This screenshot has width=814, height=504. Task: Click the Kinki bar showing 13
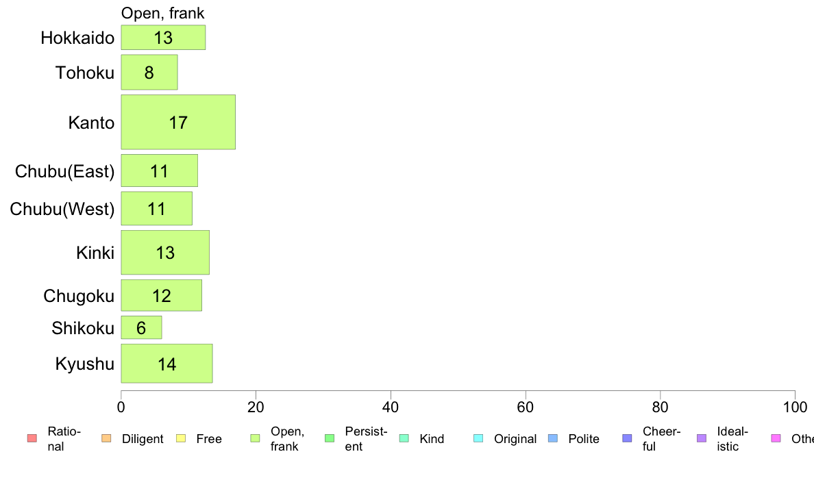165,253
